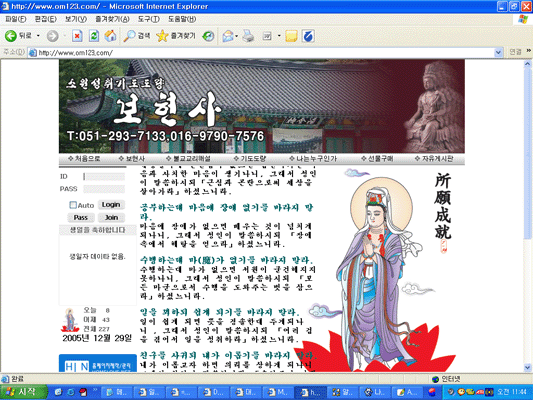This screenshot has height=400, width=533.
Task: Go to 처음으로 site navigation link
Action: click(x=84, y=158)
